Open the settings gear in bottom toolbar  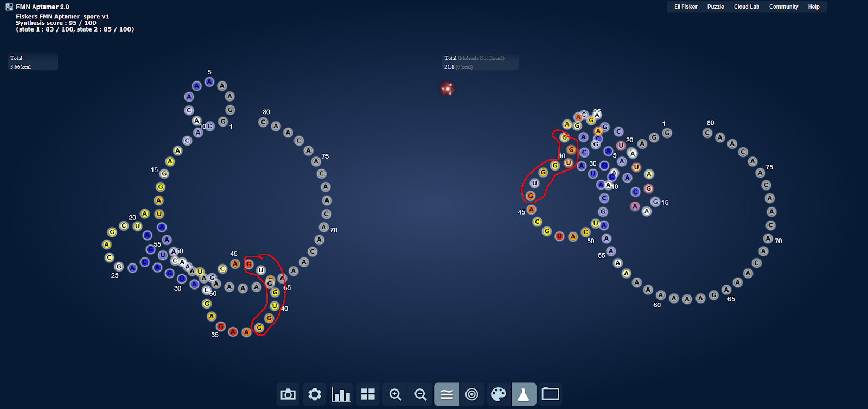pos(315,394)
